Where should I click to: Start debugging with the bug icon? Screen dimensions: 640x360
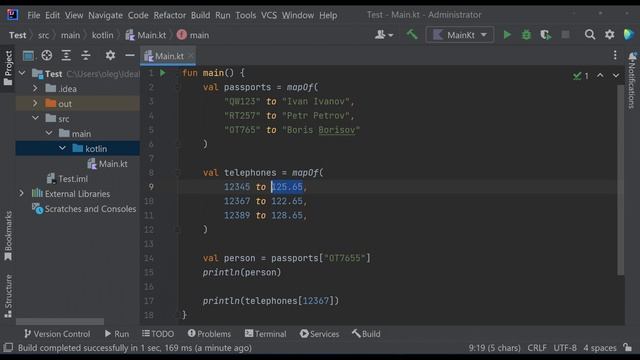[x=526, y=35]
